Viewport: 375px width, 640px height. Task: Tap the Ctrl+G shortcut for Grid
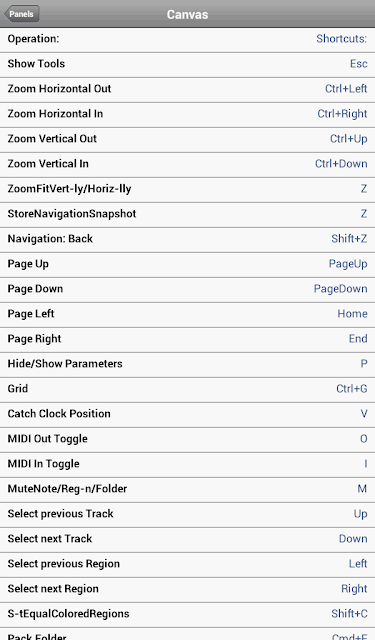[x=352, y=389]
